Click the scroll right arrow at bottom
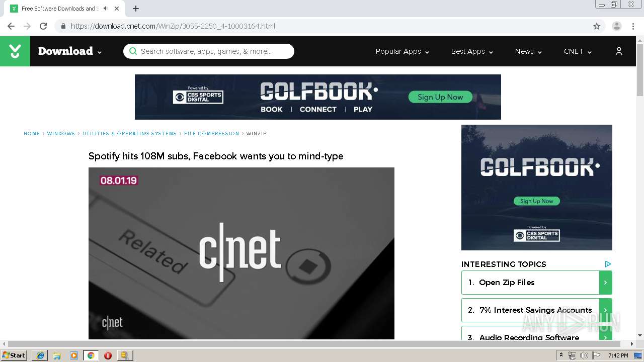The height and width of the screenshot is (362, 644). (x=632, y=344)
